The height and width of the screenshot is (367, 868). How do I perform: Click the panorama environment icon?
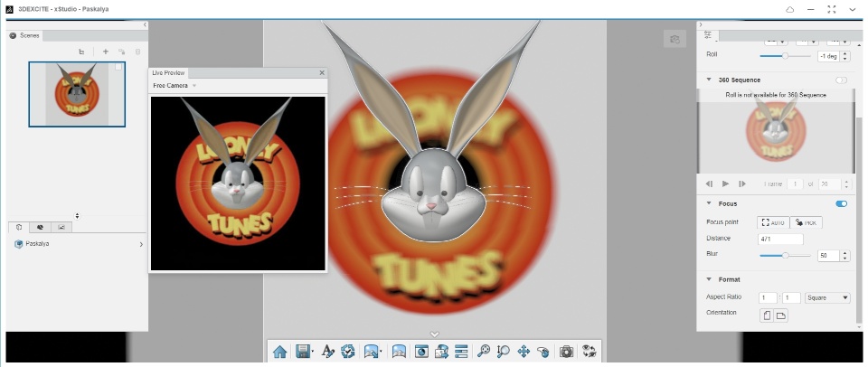click(x=399, y=351)
